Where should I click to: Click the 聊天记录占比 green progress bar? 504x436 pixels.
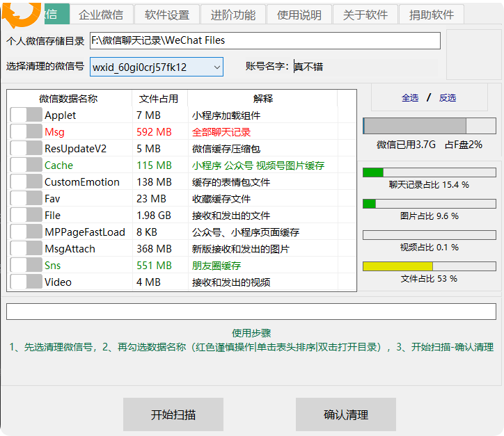coord(430,172)
